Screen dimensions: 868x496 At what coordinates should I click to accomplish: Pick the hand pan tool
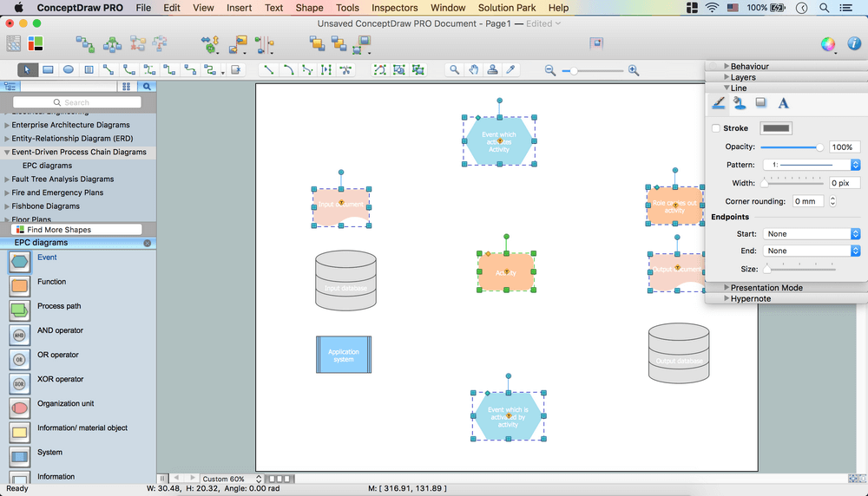click(x=474, y=69)
